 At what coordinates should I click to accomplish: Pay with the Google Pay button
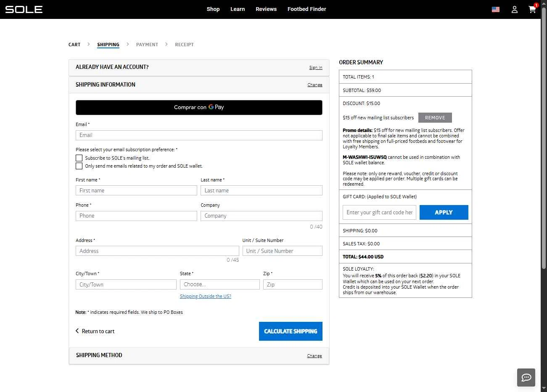click(x=199, y=108)
